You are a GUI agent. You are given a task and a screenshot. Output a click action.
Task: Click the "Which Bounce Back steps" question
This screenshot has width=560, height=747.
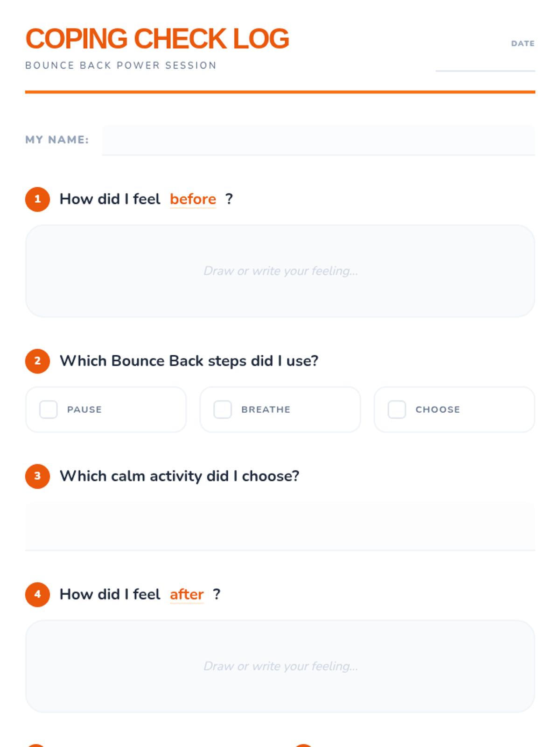189,361
